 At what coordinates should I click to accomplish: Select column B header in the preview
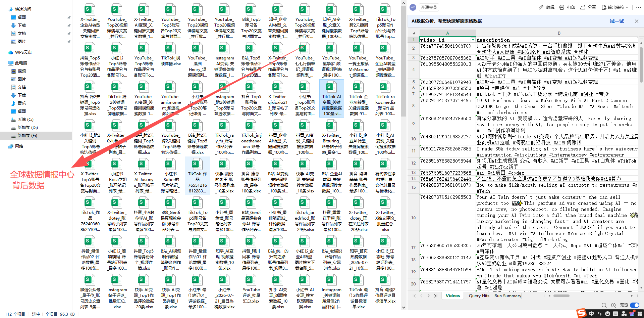559,33
